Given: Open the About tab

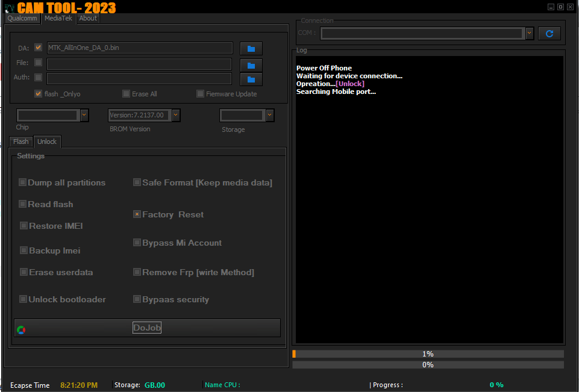Looking at the screenshot, I should coord(87,18).
